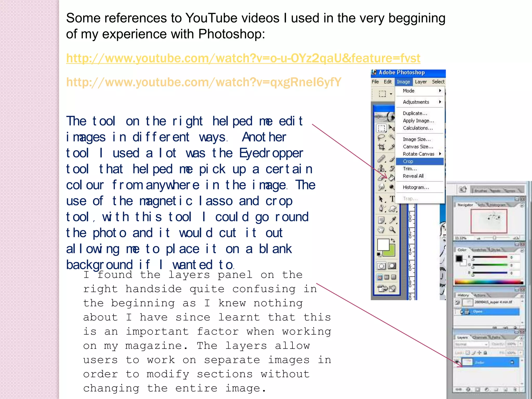Select the Crop tool in toolbox

[381, 147]
